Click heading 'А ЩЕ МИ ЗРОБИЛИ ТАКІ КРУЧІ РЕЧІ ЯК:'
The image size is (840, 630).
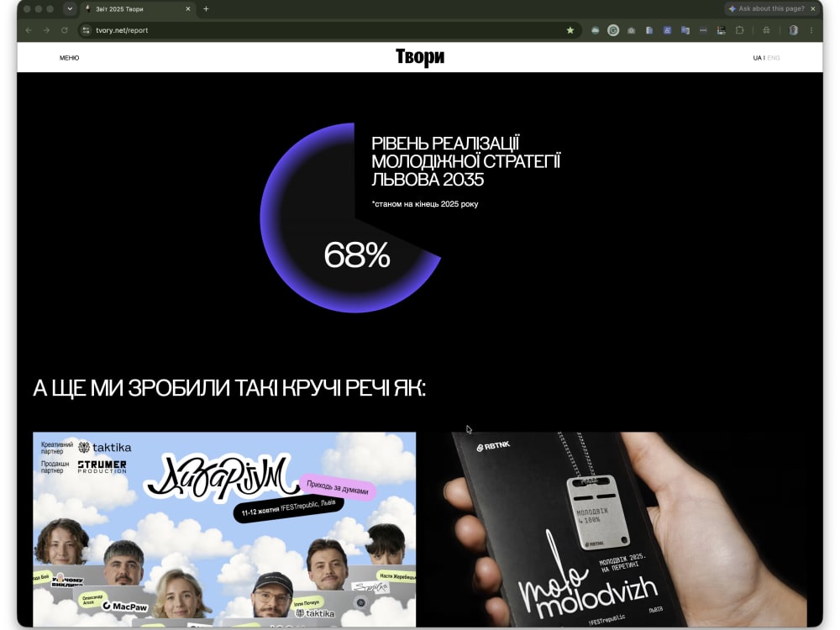tap(229, 388)
